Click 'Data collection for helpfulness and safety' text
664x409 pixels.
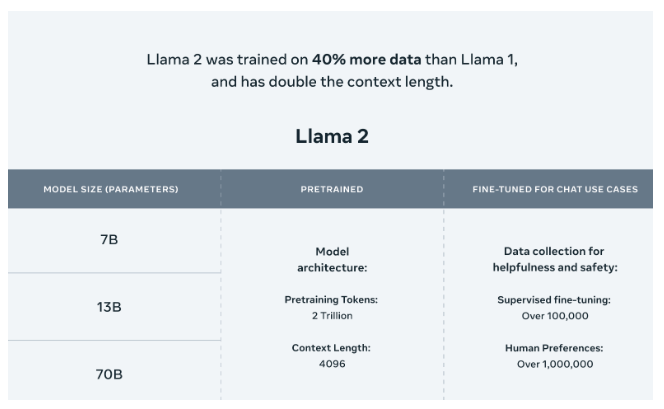coord(555,259)
